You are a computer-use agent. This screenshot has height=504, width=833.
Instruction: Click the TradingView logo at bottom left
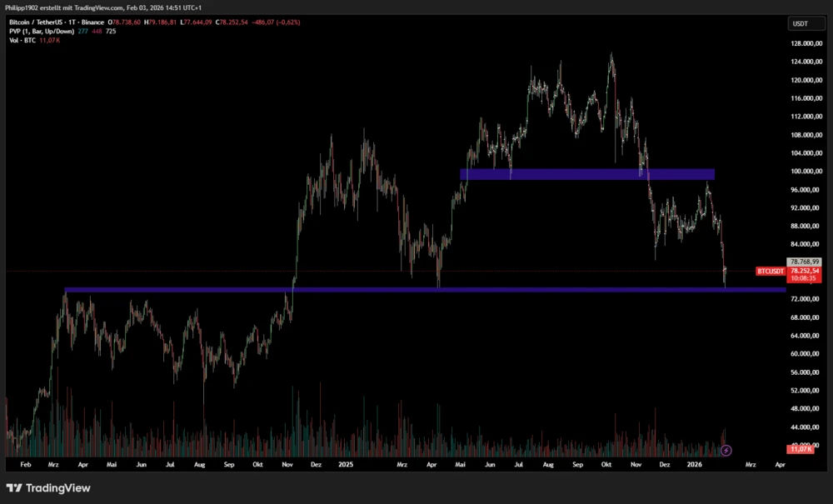48,488
